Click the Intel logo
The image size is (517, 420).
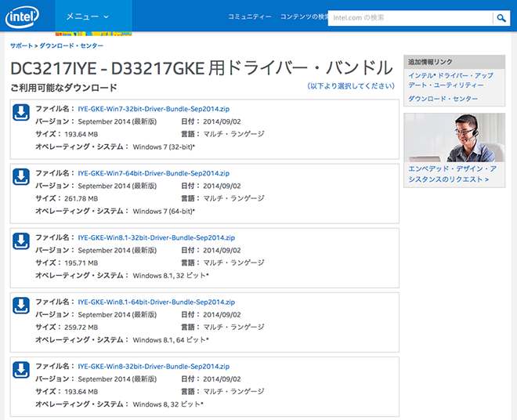click(x=22, y=16)
